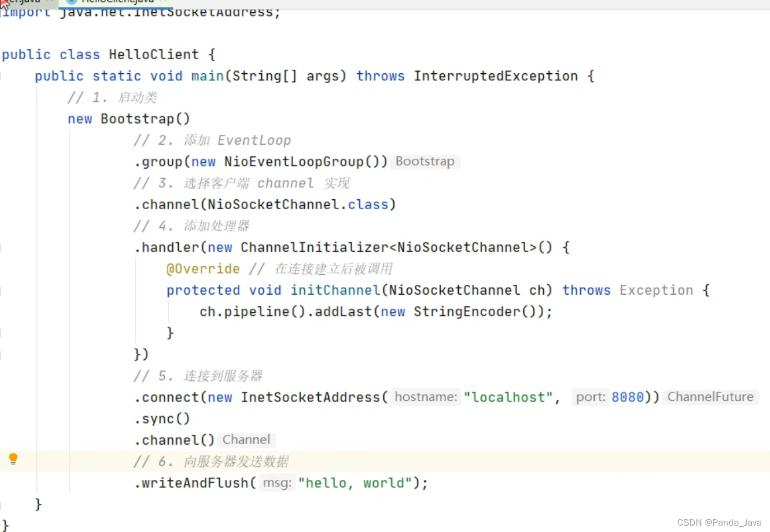Click the 'String[] args' parameter
Viewport: 770px width, 532px height.
click(286, 76)
